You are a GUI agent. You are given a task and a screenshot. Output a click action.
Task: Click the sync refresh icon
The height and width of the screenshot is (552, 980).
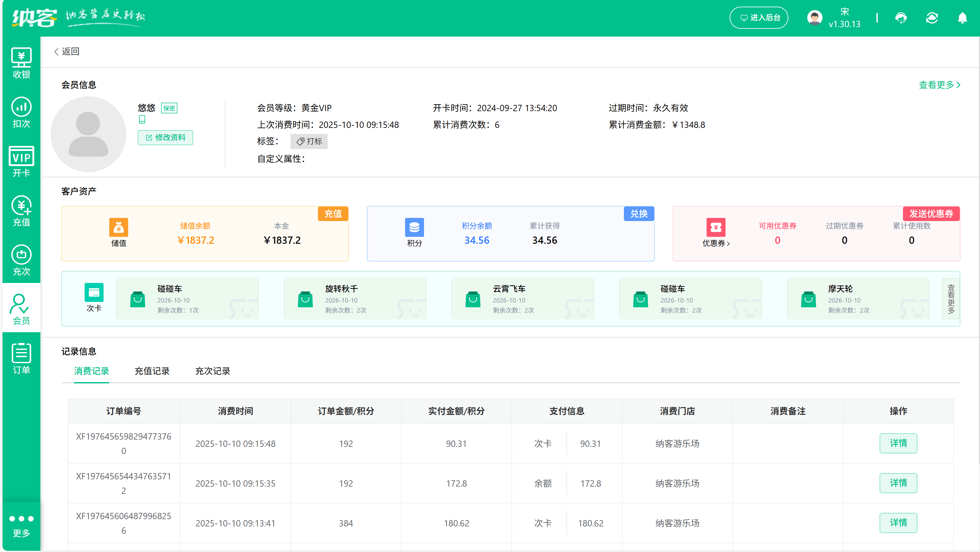point(932,18)
